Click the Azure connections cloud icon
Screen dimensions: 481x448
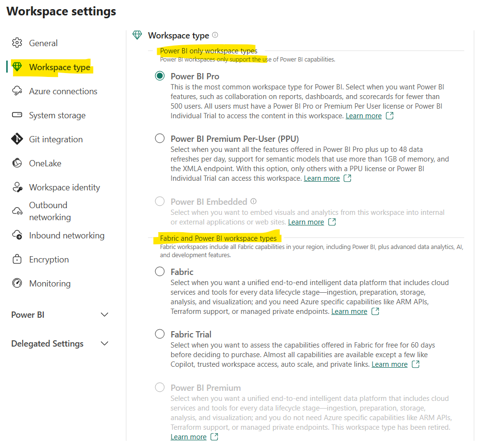coord(17,91)
